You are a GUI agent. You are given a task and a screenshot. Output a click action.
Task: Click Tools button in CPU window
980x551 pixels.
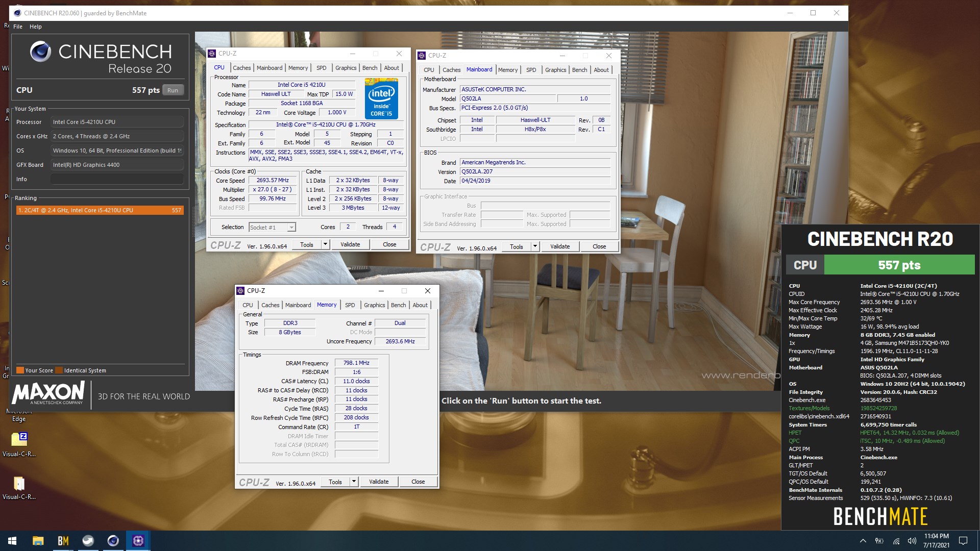pos(307,245)
